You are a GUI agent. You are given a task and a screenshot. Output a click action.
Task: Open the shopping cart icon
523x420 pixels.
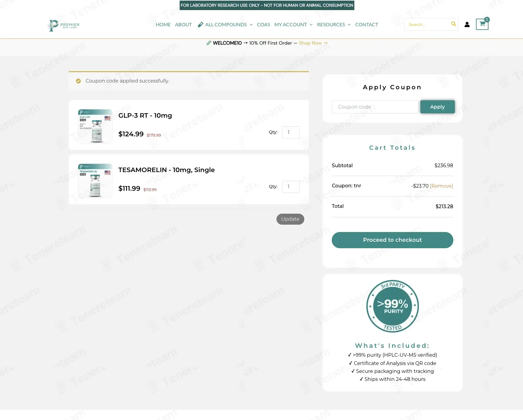482,24
